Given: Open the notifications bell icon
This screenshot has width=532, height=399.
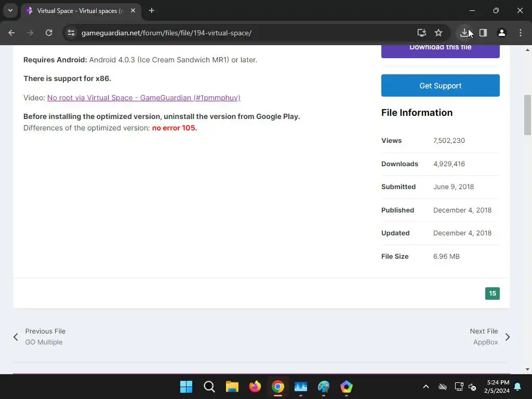Looking at the screenshot, I should click(518, 387).
